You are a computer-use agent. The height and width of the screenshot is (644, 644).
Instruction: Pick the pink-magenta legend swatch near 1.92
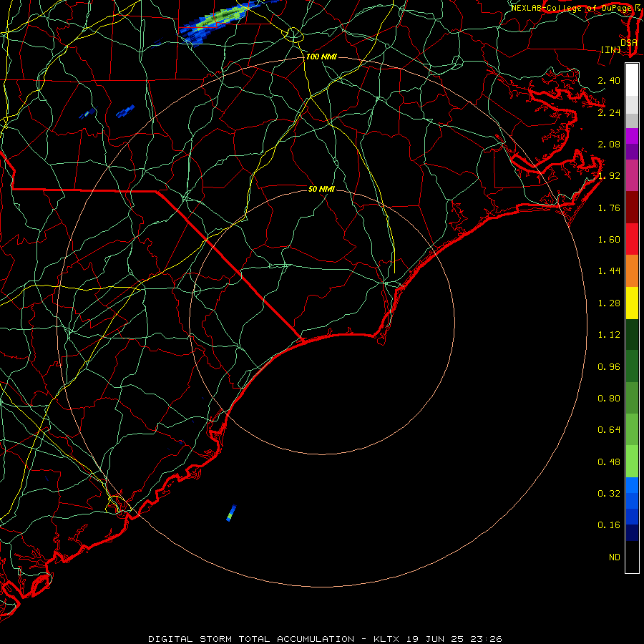(x=632, y=175)
